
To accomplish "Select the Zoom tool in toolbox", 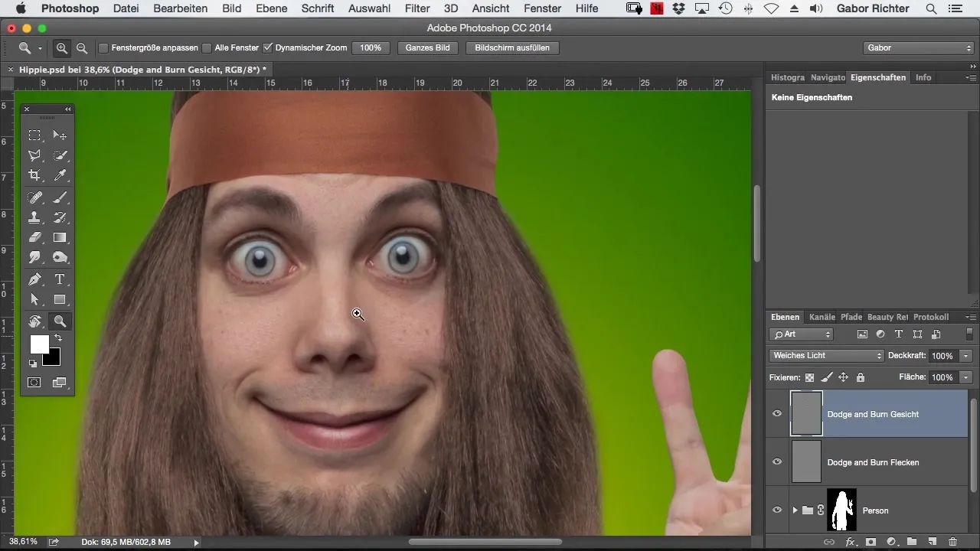I will (x=60, y=321).
